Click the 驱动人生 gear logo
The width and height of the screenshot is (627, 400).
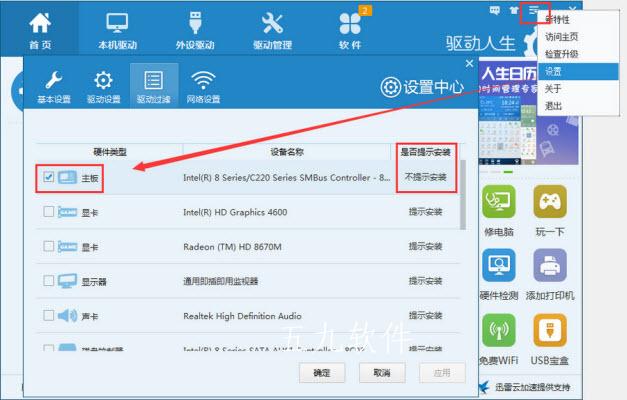tap(532, 42)
